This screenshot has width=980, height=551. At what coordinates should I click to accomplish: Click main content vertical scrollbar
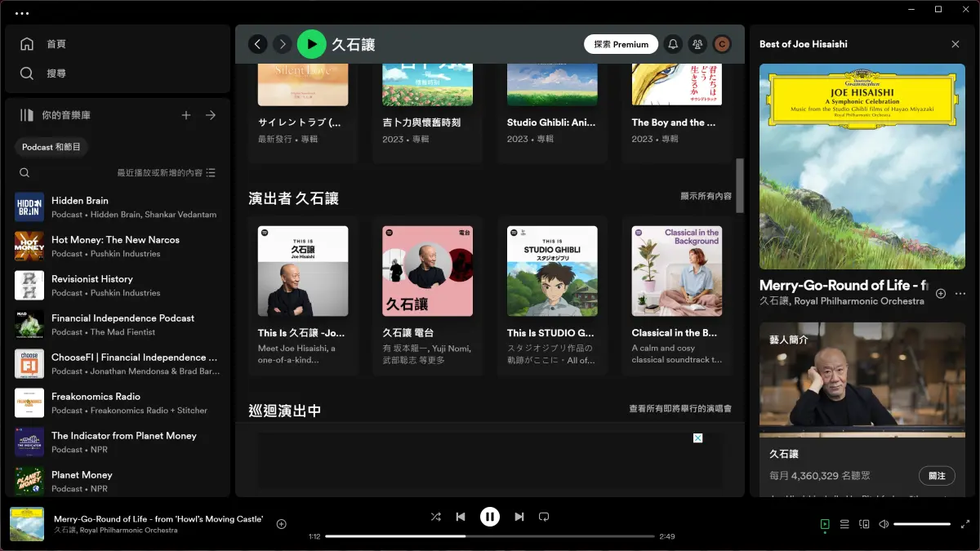pos(740,185)
